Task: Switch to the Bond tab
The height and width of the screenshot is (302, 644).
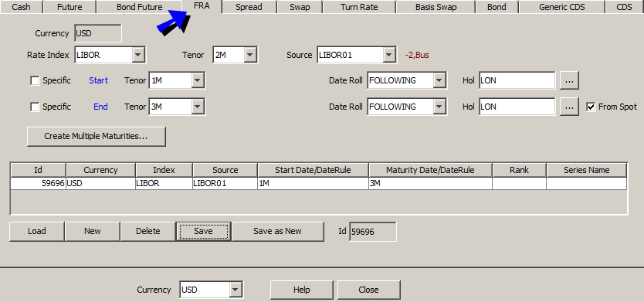Action: pos(497,7)
